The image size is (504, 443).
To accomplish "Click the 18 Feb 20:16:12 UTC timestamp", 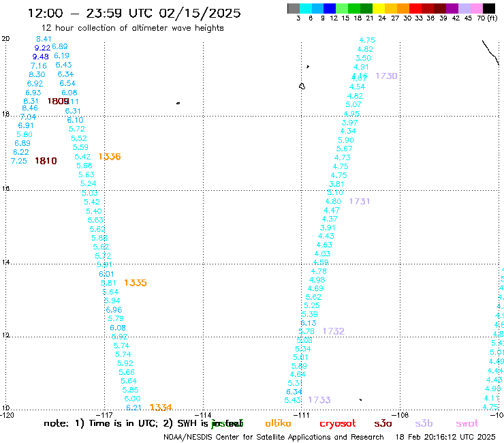I will click(x=445, y=438).
